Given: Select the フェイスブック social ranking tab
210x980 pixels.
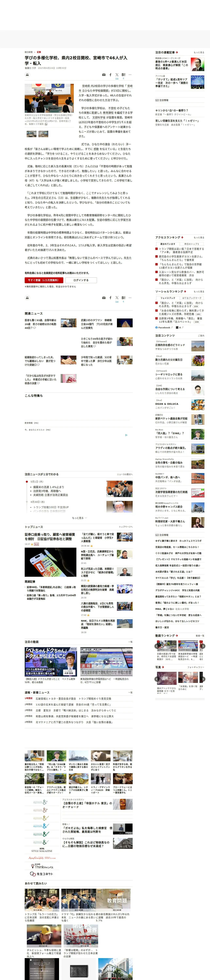Looking at the screenshot, I should (168, 298).
